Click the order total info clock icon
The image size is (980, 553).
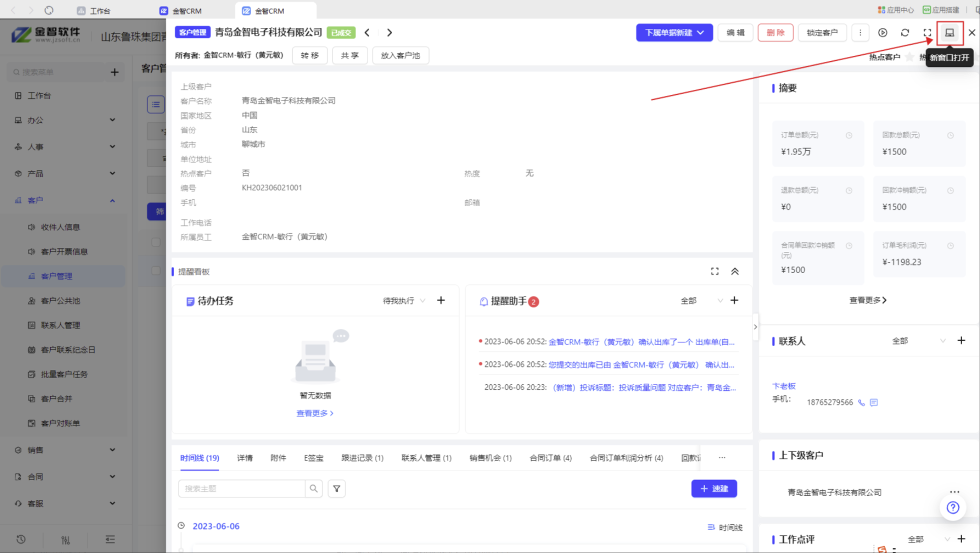point(849,135)
